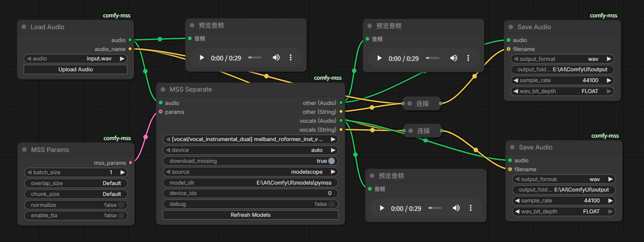Click the Upload Audio button
Screen dimensions: 644x242
(75, 69)
